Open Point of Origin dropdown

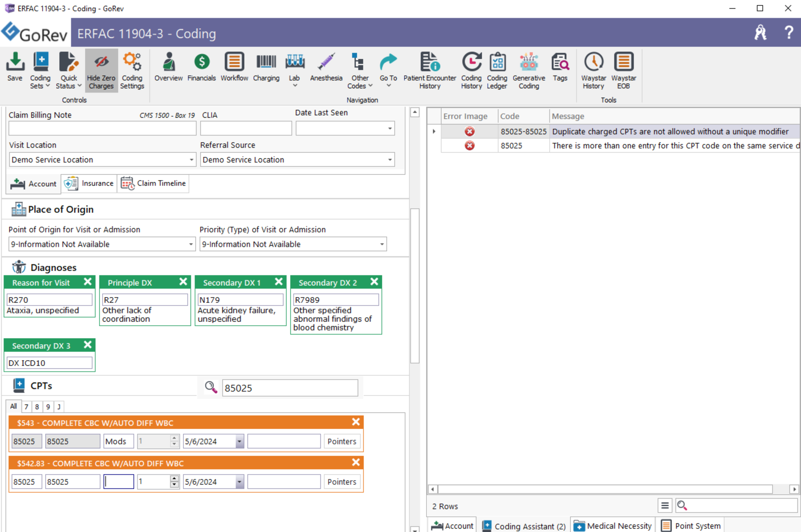coord(190,244)
